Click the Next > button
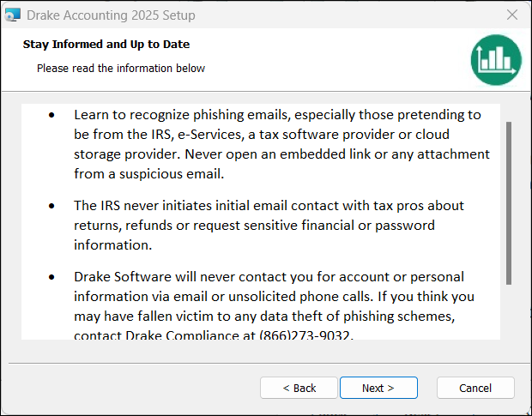 378,388
